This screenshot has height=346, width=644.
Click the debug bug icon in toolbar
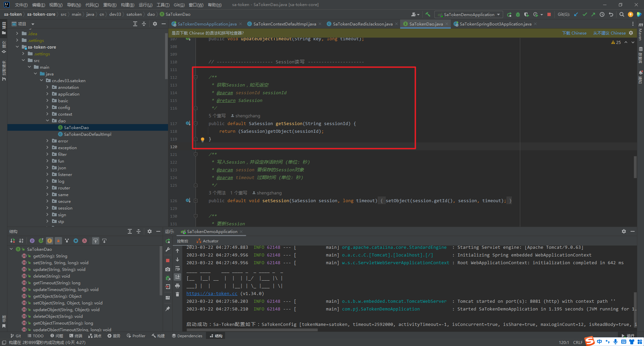[518, 14]
